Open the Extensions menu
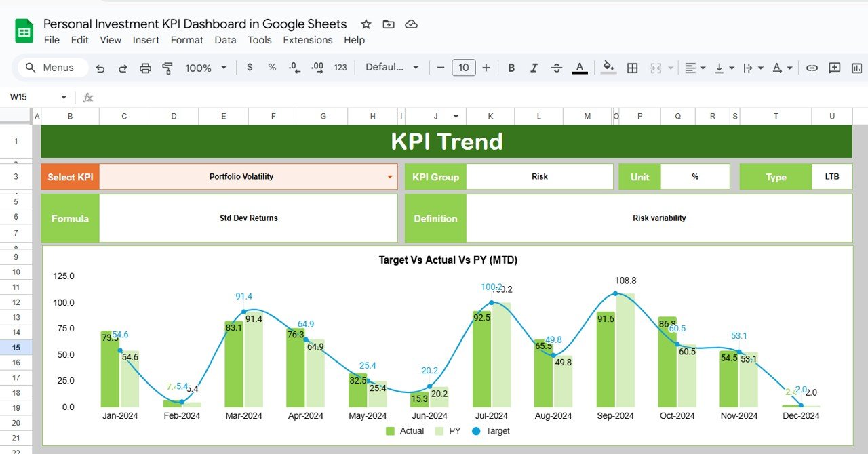 [307, 40]
